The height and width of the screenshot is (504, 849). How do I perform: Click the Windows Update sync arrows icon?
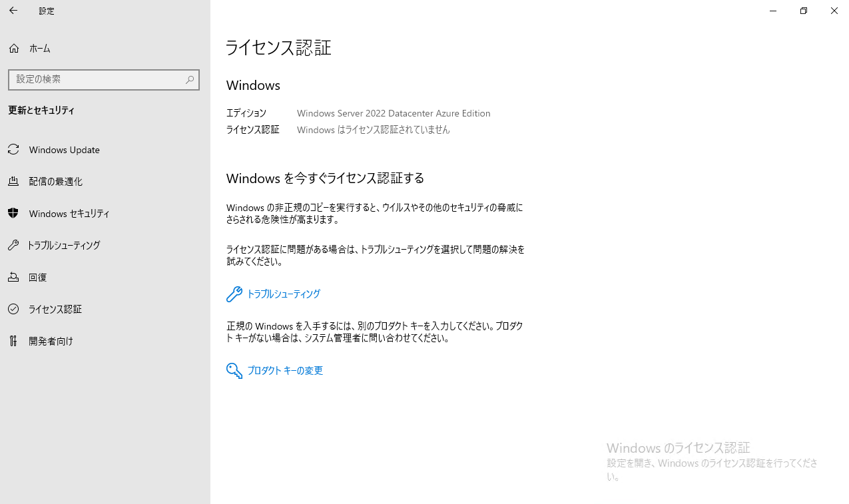click(13, 150)
